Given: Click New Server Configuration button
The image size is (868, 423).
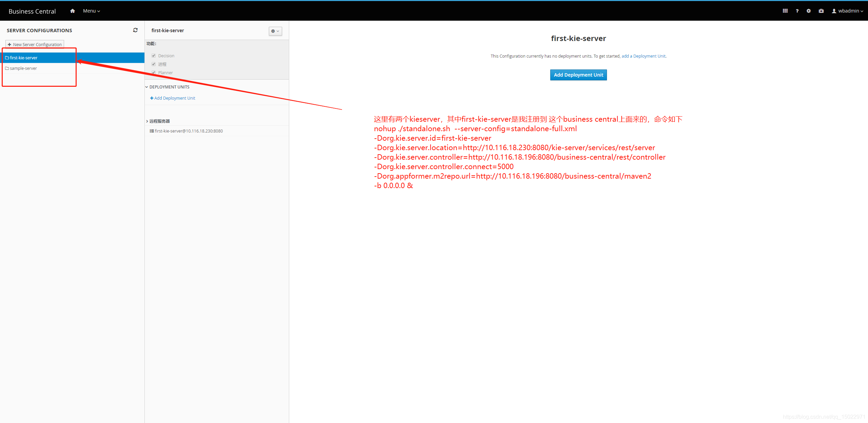Looking at the screenshot, I should (35, 44).
